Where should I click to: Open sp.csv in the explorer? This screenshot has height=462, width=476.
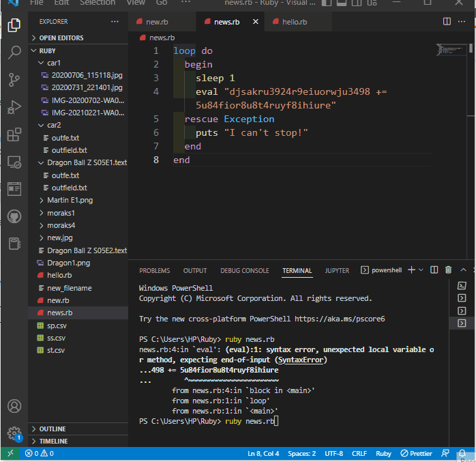[x=56, y=326]
